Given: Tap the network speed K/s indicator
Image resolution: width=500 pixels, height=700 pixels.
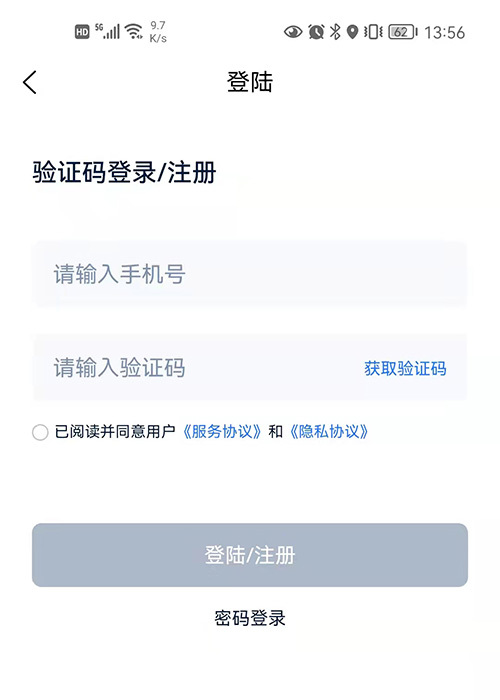Looking at the screenshot, I should tap(158, 32).
